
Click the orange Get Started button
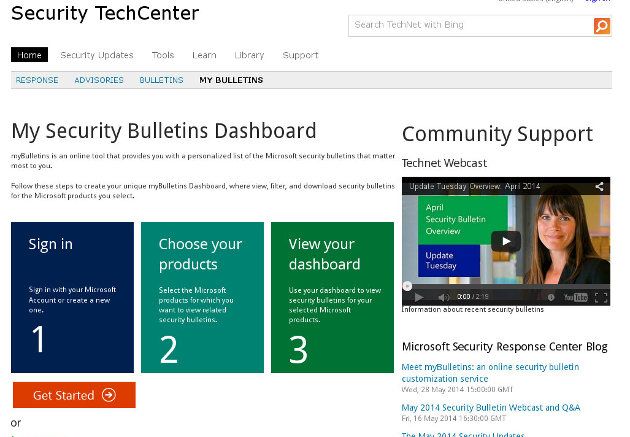[x=74, y=395]
